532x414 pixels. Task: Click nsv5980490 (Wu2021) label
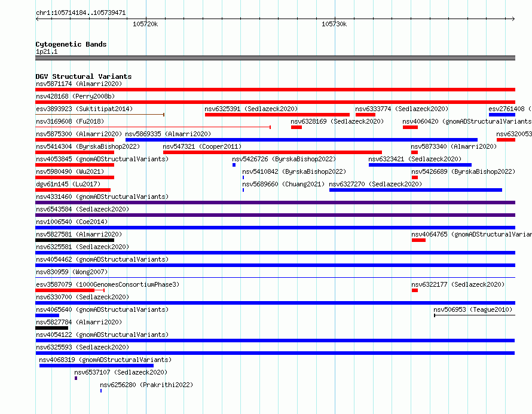pos(70,171)
